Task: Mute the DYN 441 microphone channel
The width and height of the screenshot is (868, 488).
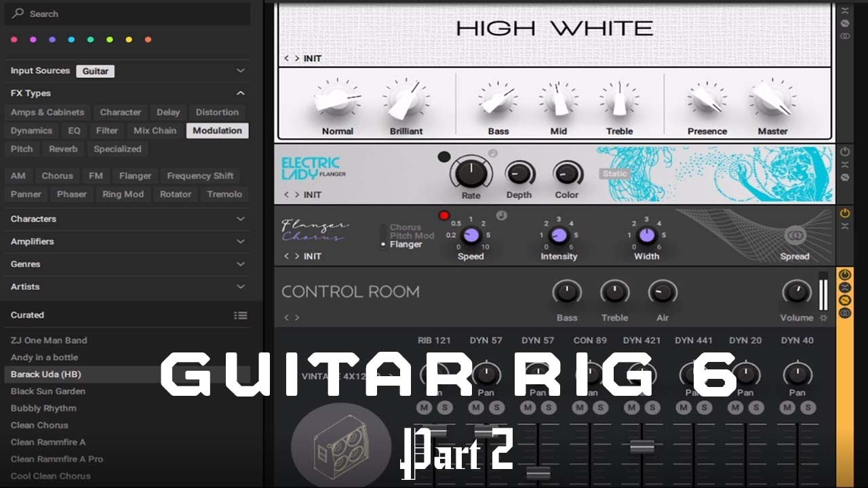Action: click(684, 407)
